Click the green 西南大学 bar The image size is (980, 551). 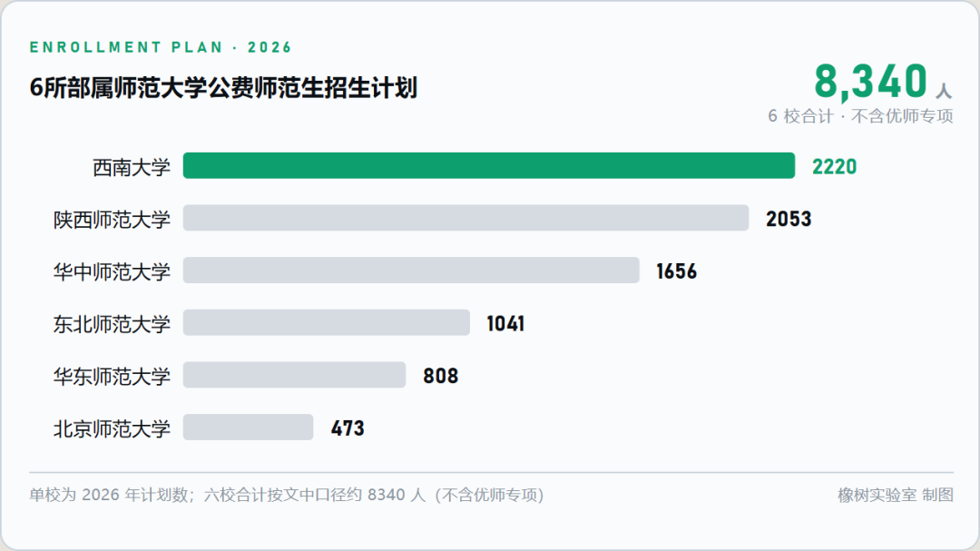[x=489, y=166]
